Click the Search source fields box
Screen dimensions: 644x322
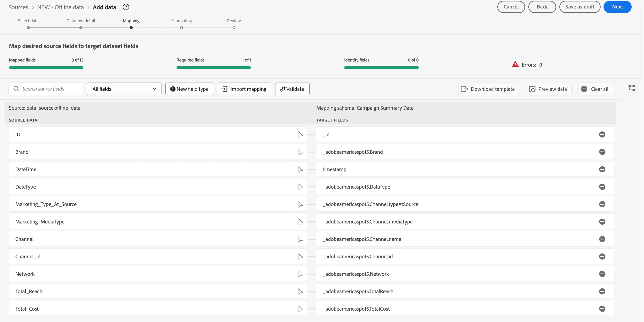click(x=46, y=89)
